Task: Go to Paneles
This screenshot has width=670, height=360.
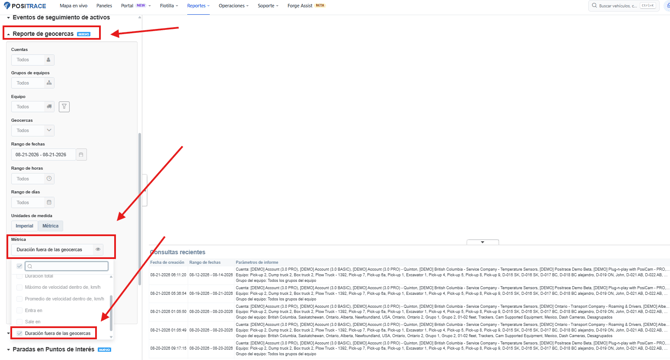Action: click(104, 6)
